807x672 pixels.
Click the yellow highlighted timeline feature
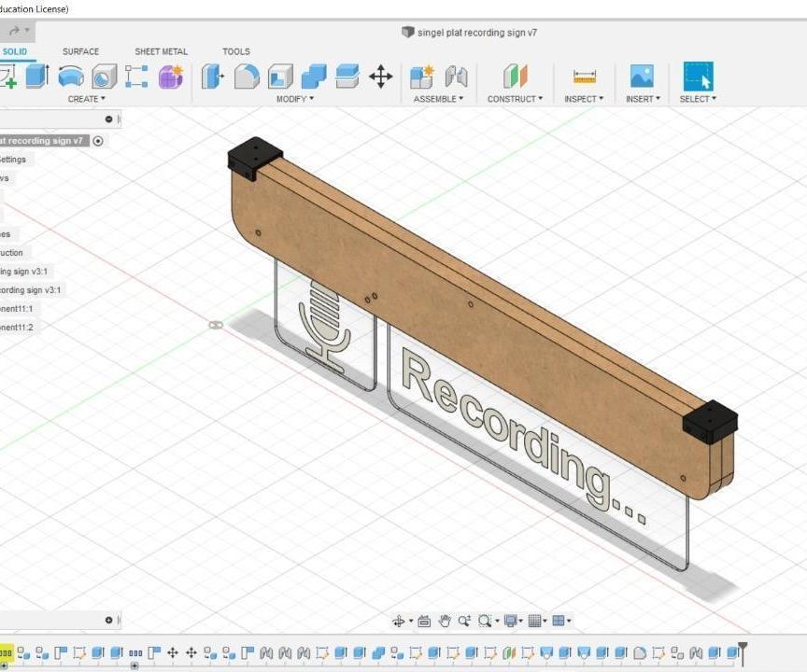click(x=6, y=653)
